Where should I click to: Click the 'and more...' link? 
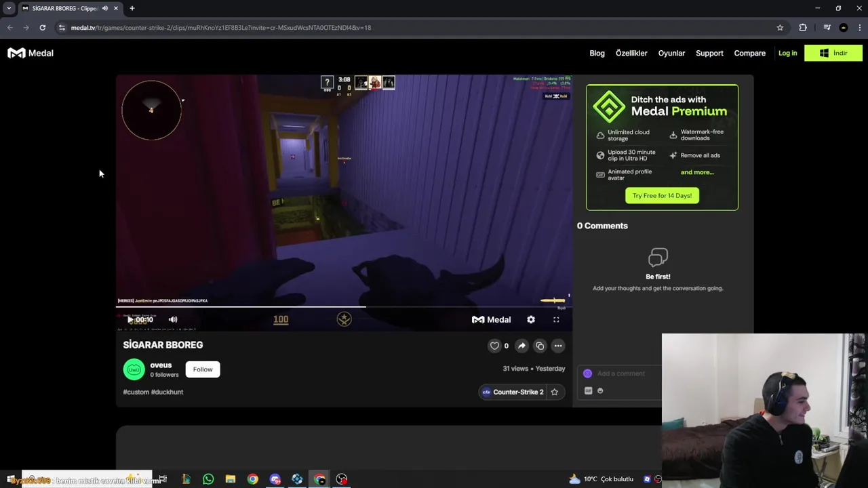pos(697,172)
